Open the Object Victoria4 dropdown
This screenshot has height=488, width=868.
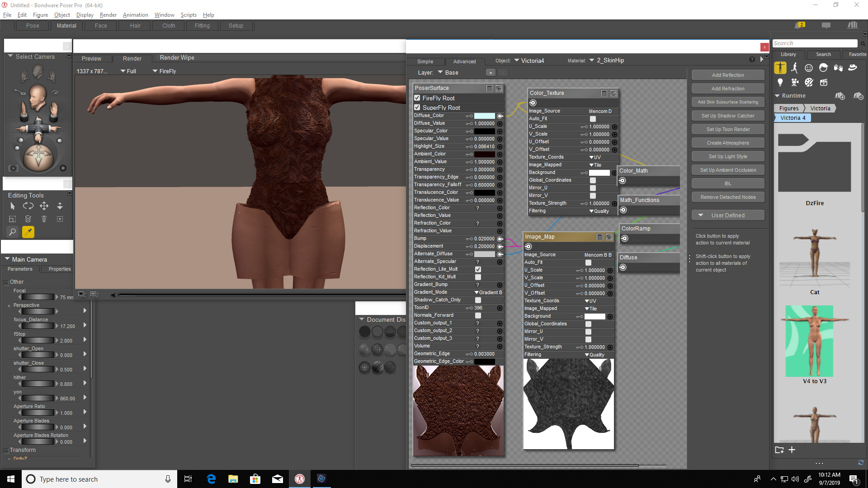coord(529,61)
